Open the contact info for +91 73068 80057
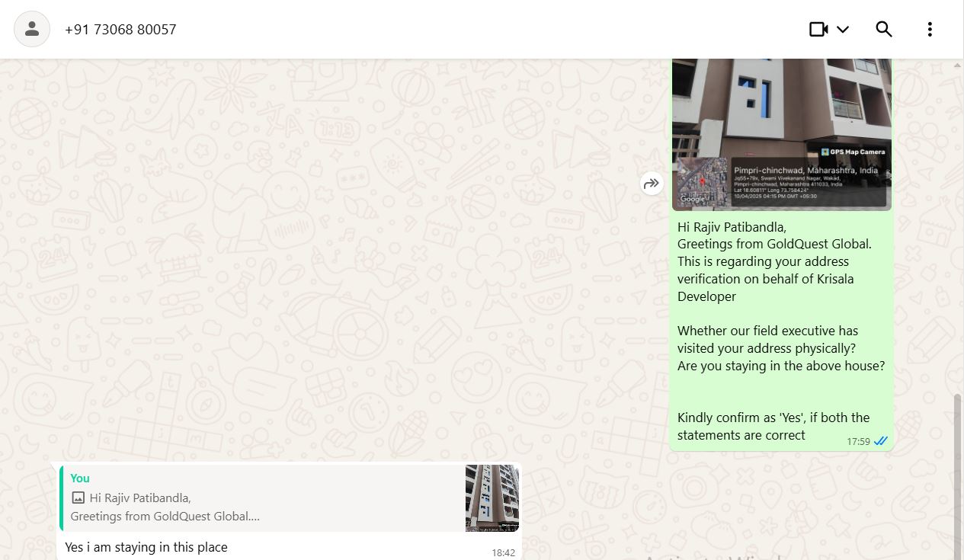 [x=120, y=29]
